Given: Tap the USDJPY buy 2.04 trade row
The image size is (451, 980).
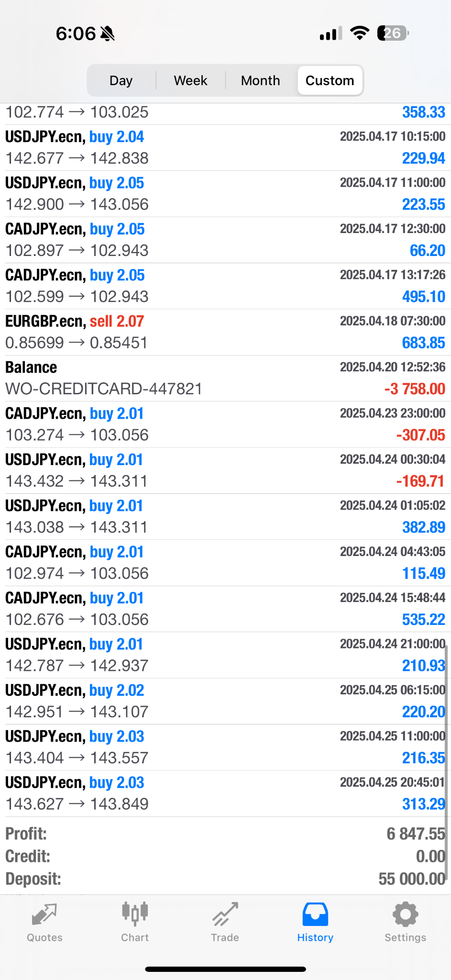Looking at the screenshot, I should coord(225,147).
